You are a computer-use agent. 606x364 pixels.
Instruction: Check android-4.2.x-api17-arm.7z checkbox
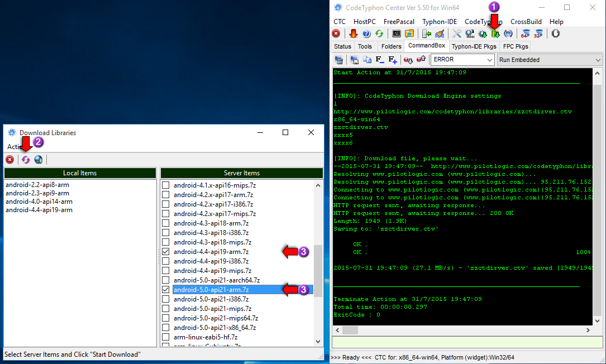point(166,195)
